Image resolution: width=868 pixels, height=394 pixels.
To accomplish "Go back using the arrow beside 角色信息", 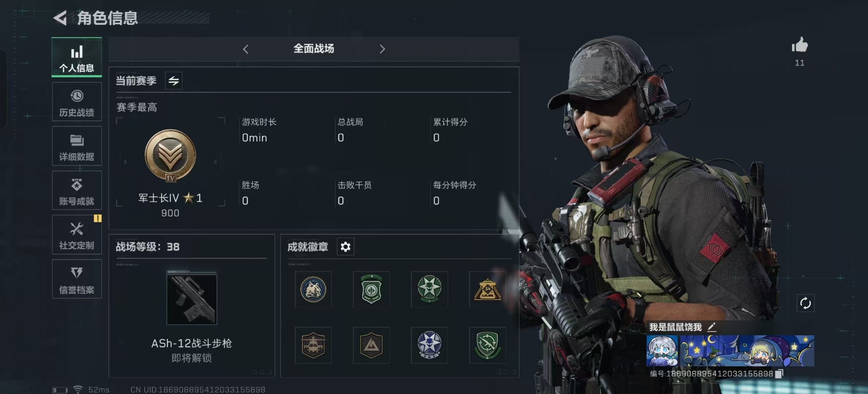I will click(60, 18).
